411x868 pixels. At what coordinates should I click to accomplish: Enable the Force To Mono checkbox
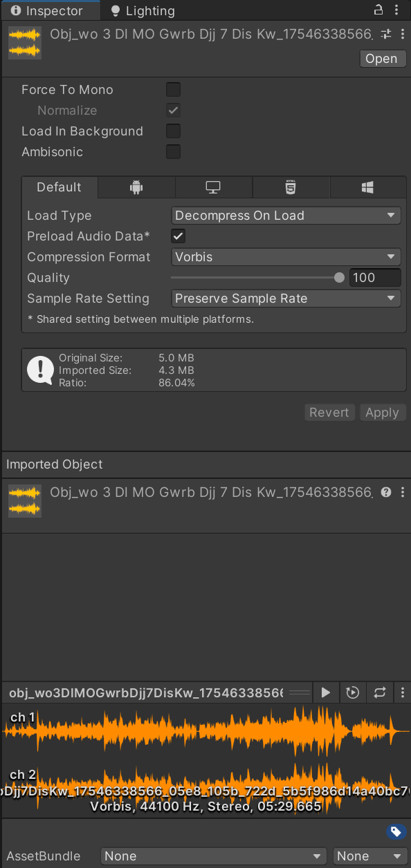(174, 90)
